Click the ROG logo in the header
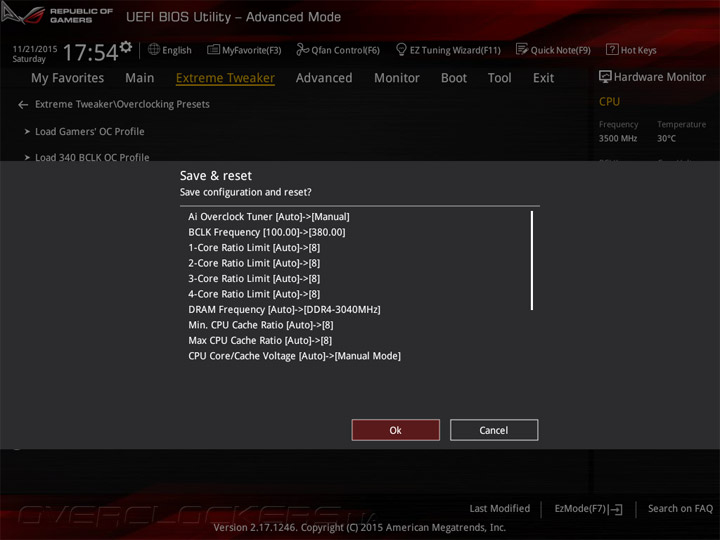Viewport: 720px width, 540px height. pos(23,15)
